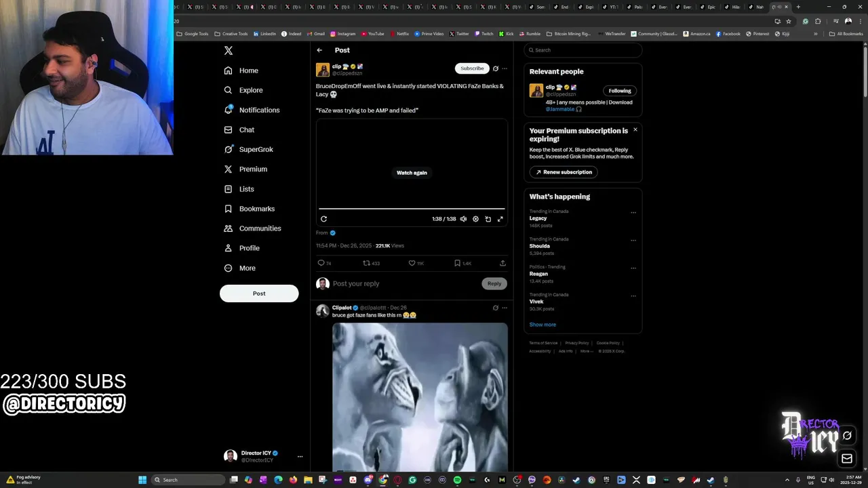Open the Twitch bookmark
The width and height of the screenshot is (868, 488).
(x=484, y=34)
